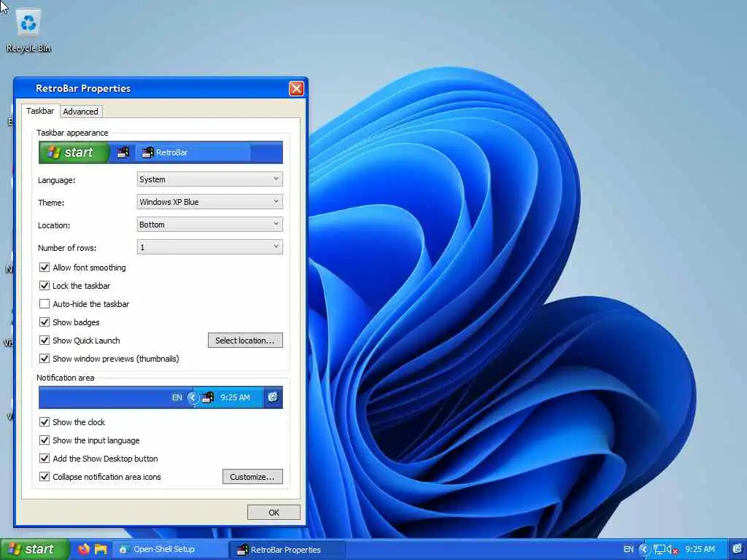Close the RetroBar Properties dialog
747x560 pixels.
(x=296, y=88)
